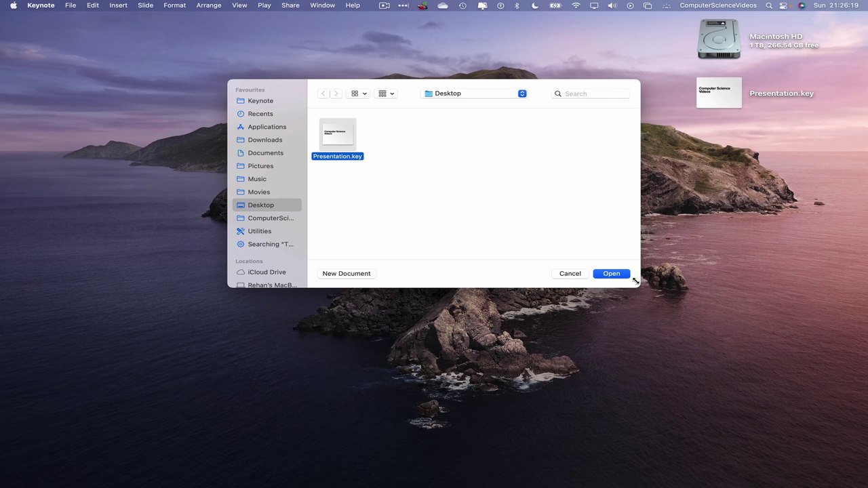
Task: Click the cloud icon in menu bar
Action: click(443, 5)
